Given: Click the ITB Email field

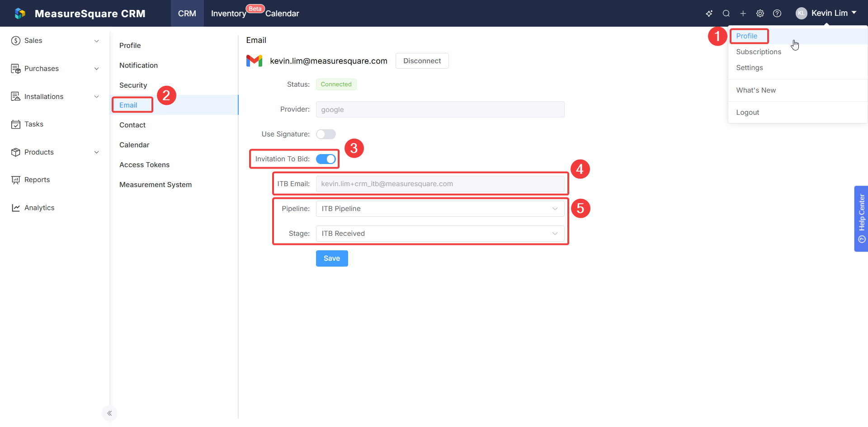Looking at the screenshot, I should tap(440, 184).
